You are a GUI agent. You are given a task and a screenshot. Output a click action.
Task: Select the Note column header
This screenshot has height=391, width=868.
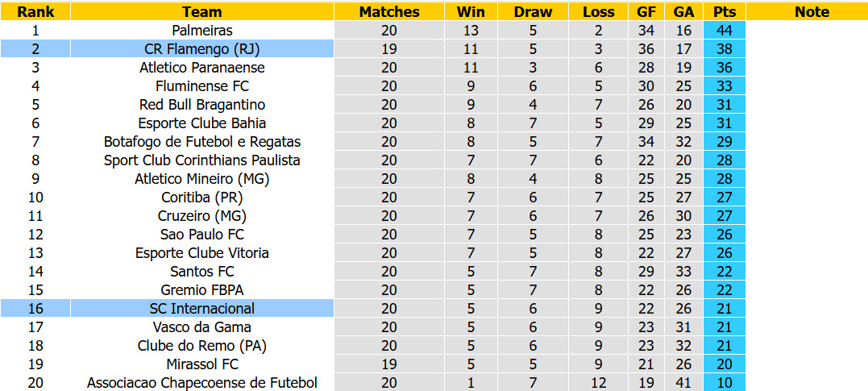click(812, 11)
